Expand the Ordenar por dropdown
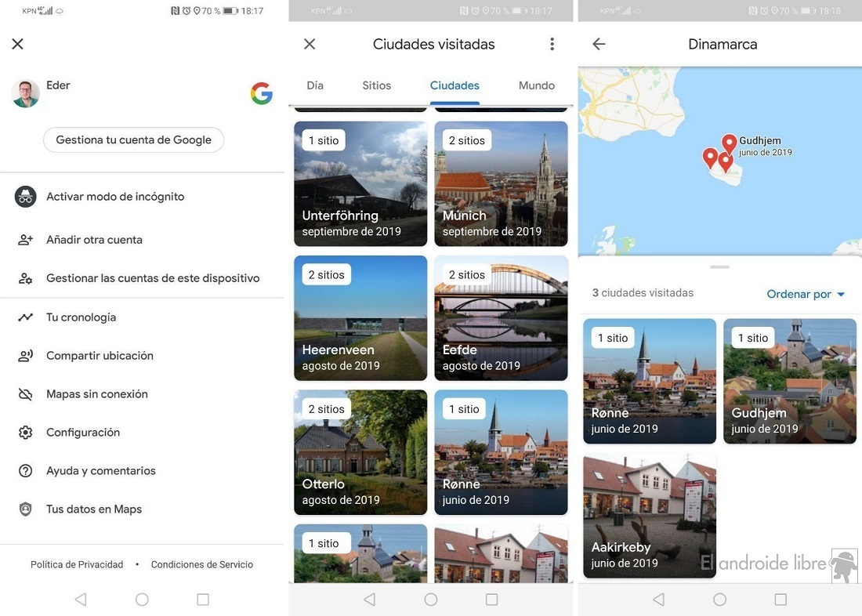The image size is (862, 616). (806, 294)
